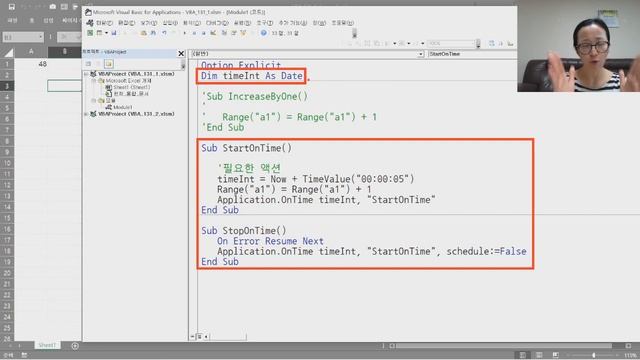Click the Find binoculars toolbar icon
This screenshot has height=360, width=640.
(x=153, y=33)
